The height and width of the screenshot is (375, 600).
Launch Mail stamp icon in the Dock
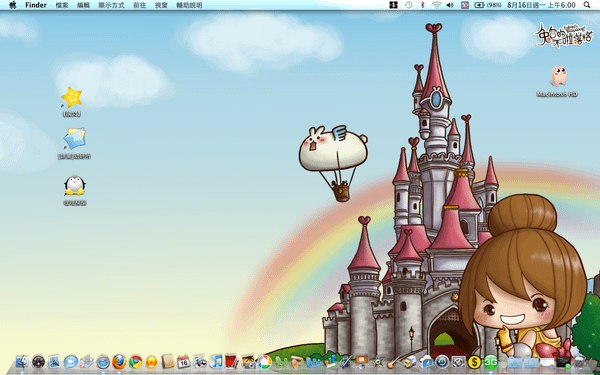[x=55, y=361]
